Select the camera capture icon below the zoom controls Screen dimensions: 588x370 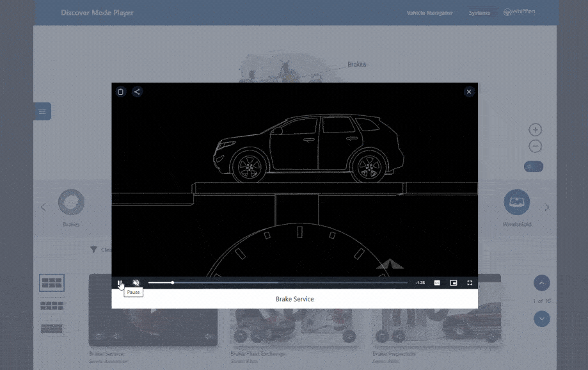point(533,166)
